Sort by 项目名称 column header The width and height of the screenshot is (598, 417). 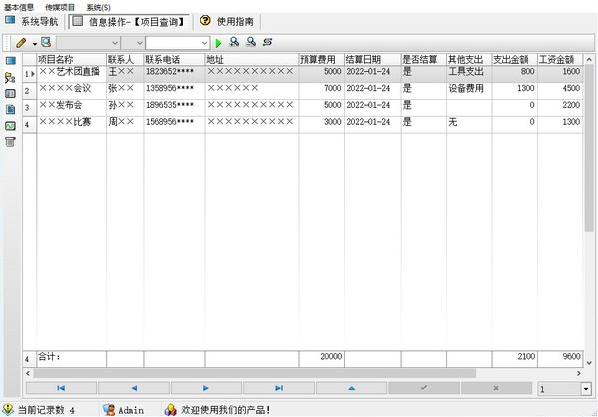(x=71, y=60)
